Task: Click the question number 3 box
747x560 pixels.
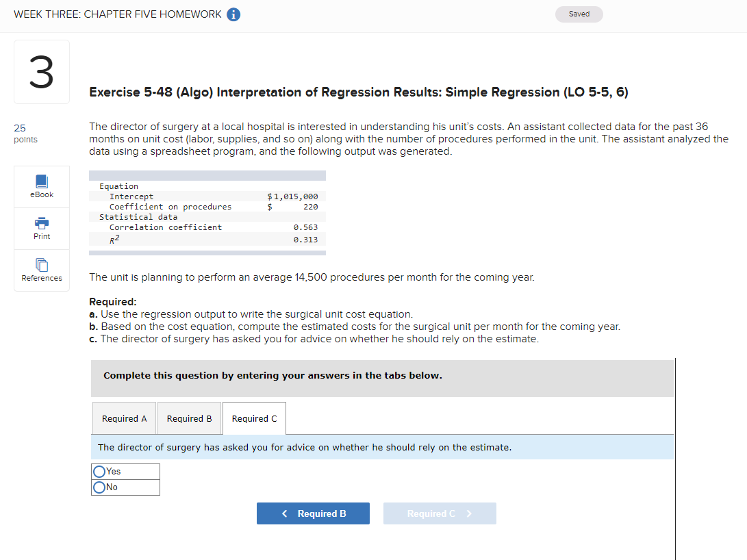Action: (x=42, y=72)
